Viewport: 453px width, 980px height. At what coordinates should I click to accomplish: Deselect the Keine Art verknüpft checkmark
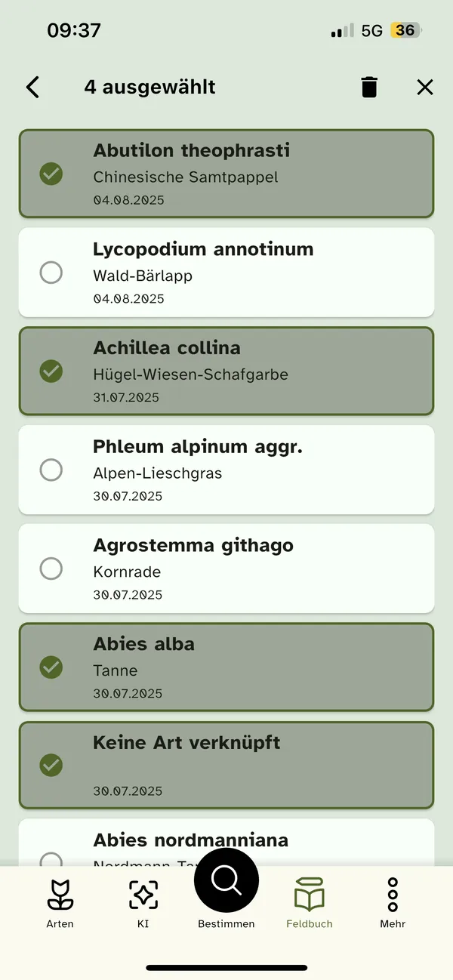[x=51, y=766]
